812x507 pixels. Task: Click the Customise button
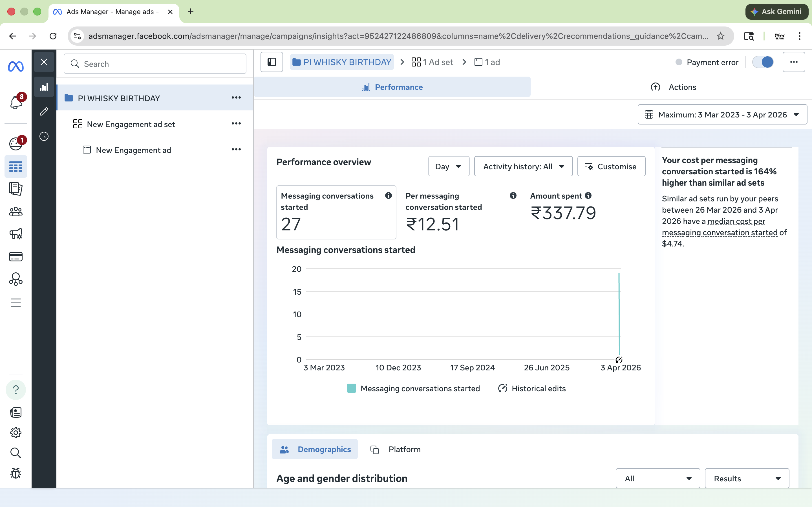tap(611, 166)
